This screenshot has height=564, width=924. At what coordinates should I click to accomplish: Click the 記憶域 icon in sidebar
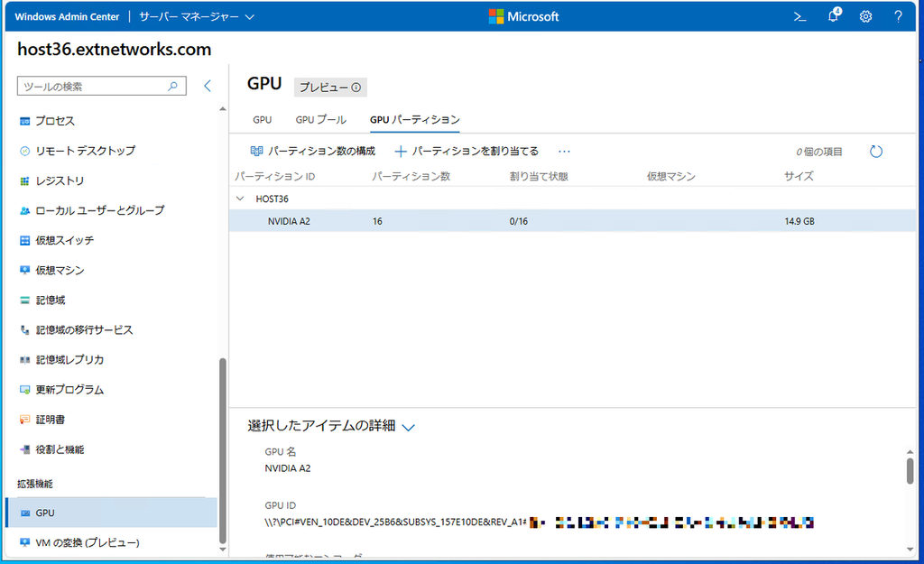tap(24, 300)
